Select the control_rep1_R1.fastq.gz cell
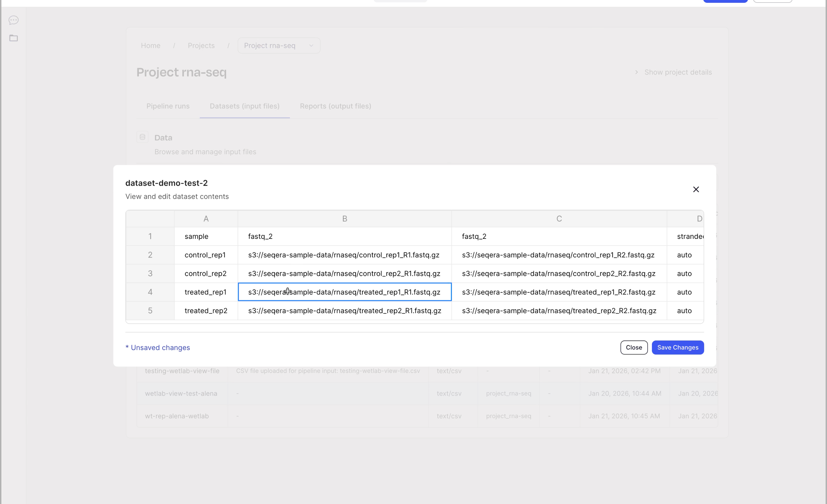827x504 pixels. pos(345,255)
